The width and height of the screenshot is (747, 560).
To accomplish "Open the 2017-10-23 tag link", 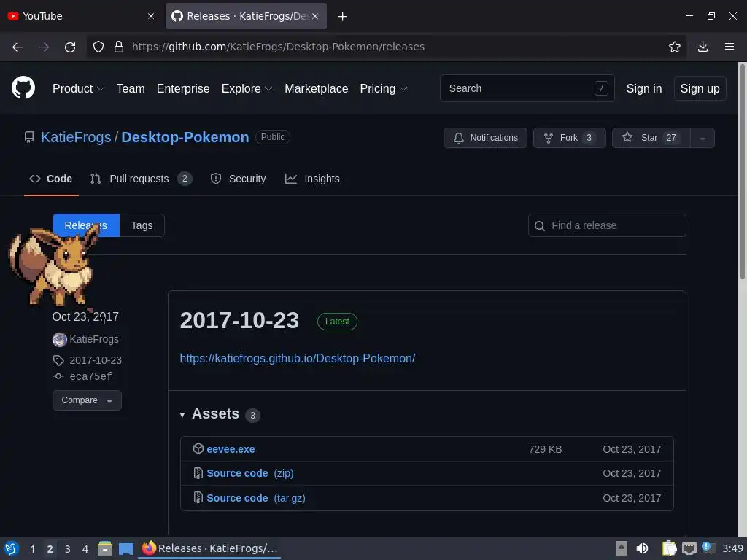I will click(96, 360).
